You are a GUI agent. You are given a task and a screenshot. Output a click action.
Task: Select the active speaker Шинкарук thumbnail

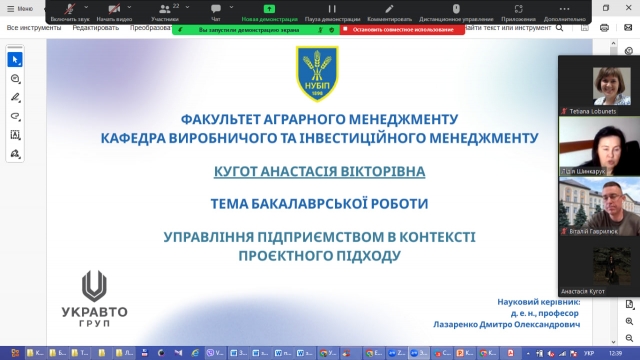click(x=599, y=146)
